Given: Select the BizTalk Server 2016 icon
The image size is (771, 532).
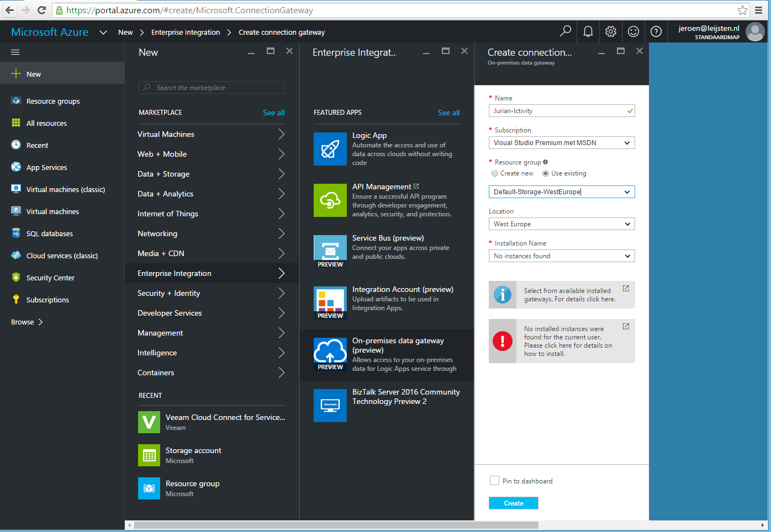Looking at the screenshot, I should coord(330,406).
